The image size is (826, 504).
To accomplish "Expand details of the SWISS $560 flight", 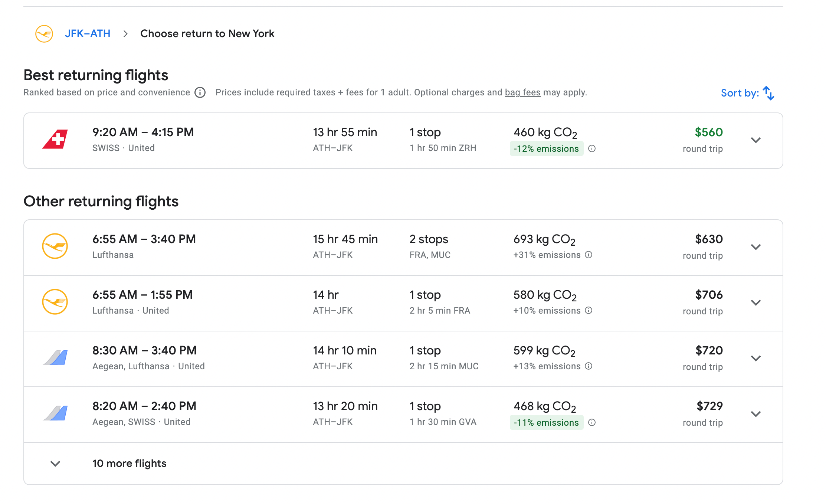I will 756,140.
